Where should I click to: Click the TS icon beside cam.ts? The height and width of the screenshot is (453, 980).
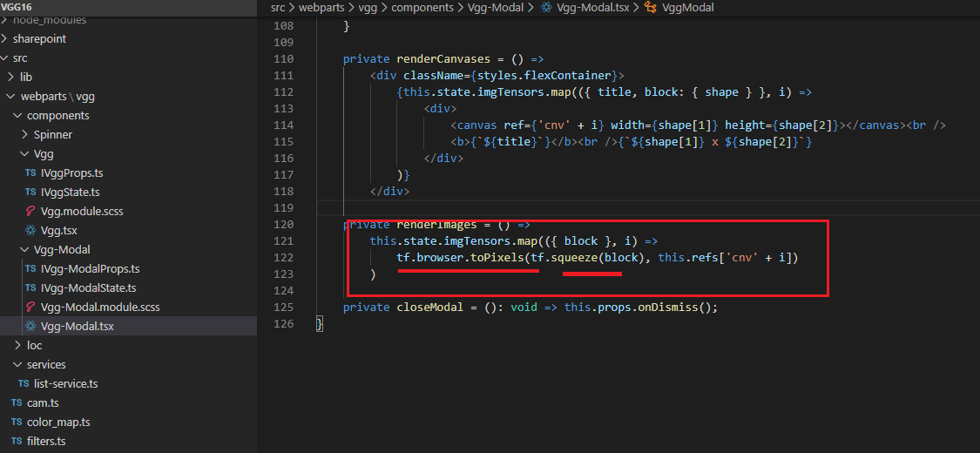coord(17,403)
